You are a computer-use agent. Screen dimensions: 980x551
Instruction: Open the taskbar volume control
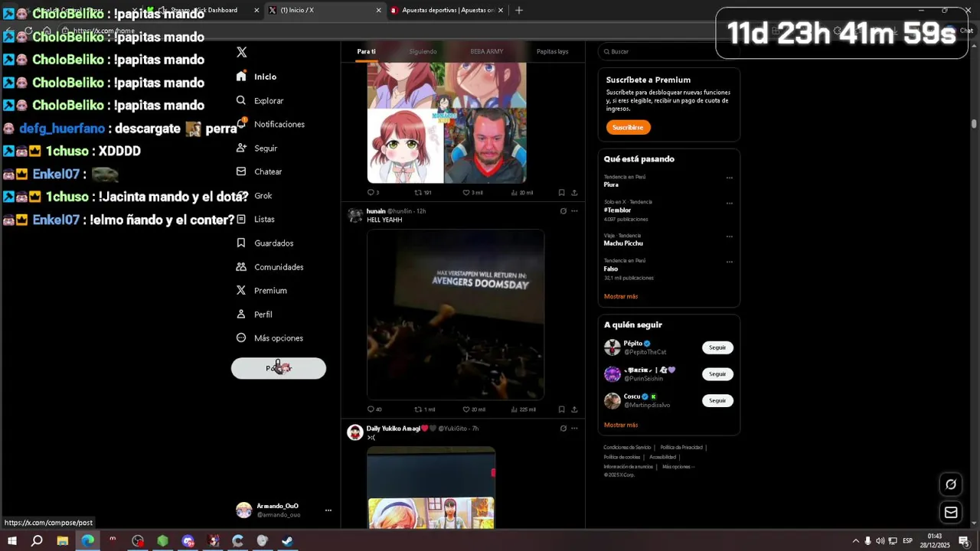coord(880,541)
